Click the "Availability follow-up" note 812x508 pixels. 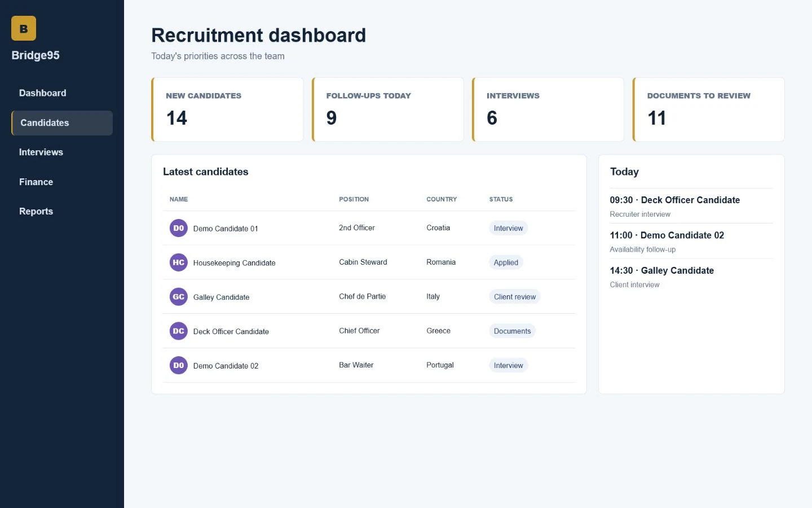click(643, 249)
